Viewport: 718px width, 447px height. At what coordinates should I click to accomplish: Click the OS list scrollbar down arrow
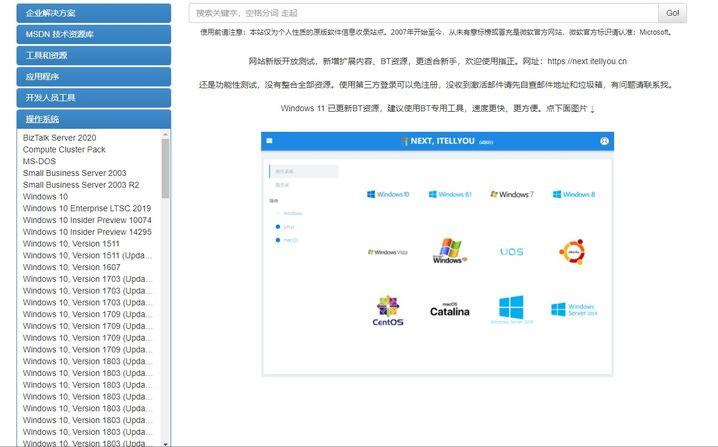coord(165,443)
